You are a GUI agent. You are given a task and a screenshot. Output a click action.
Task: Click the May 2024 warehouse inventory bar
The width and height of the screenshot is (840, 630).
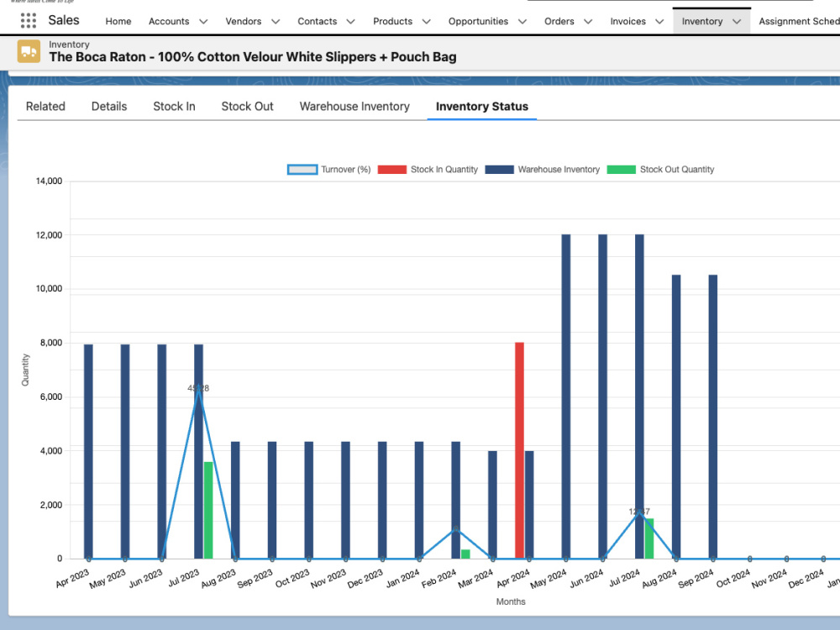click(x=566, y=396)
